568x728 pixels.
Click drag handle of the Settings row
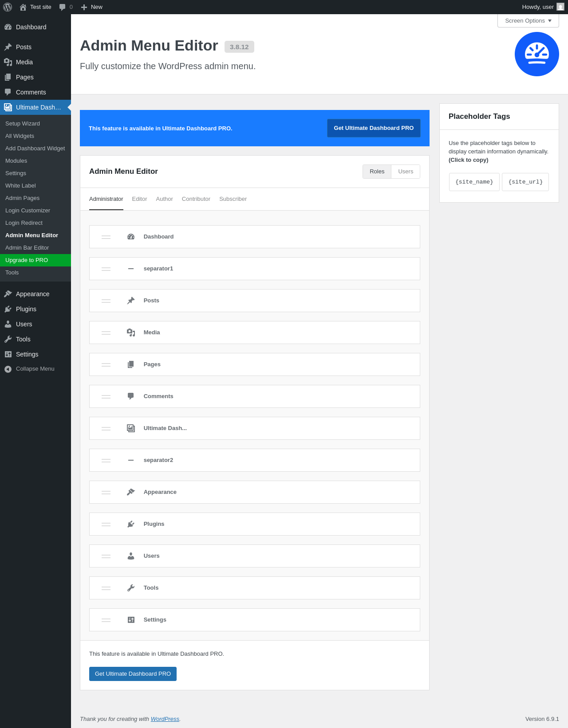click(x=106, y=620)
